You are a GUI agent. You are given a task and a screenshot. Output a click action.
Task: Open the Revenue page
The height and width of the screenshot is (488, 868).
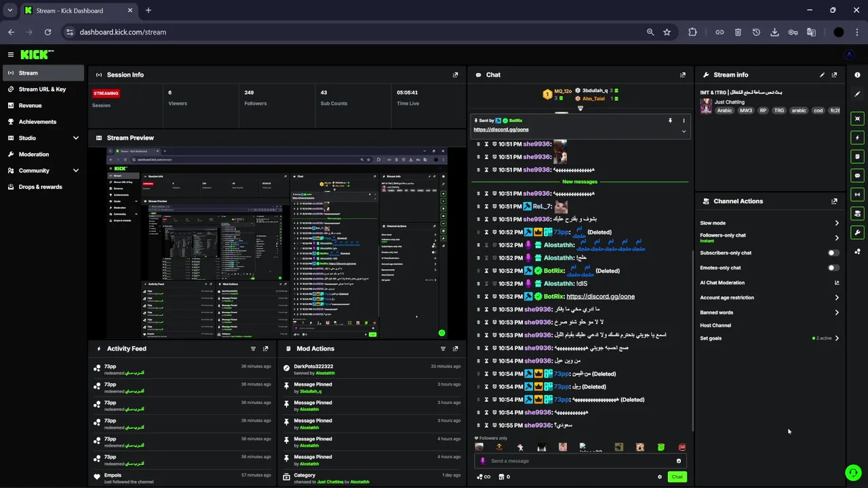[43, 105]
